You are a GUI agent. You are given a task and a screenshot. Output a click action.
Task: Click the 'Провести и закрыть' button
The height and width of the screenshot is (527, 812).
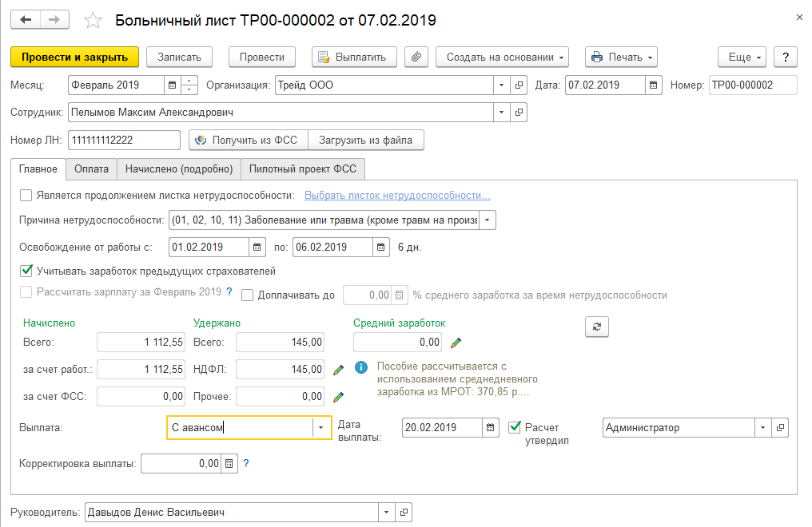coord(75,57)
